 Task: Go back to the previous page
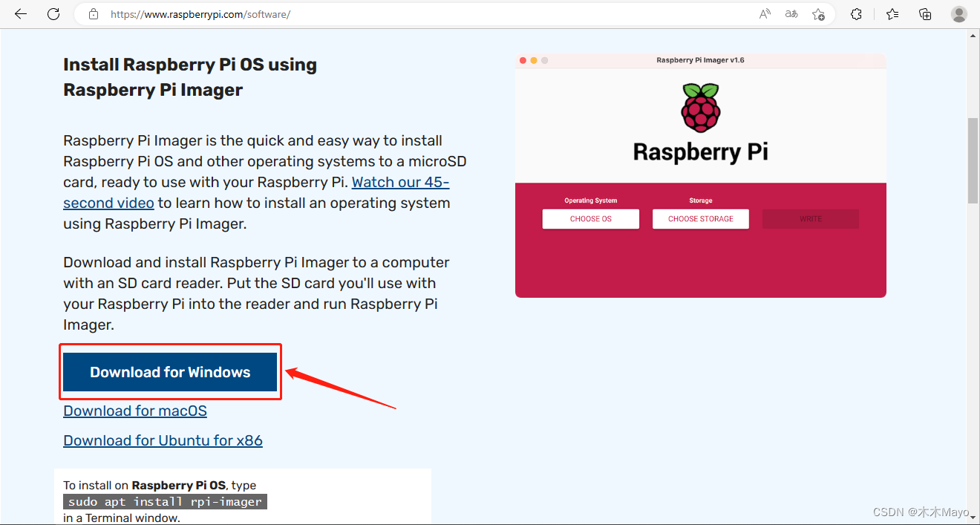point(21,14)
